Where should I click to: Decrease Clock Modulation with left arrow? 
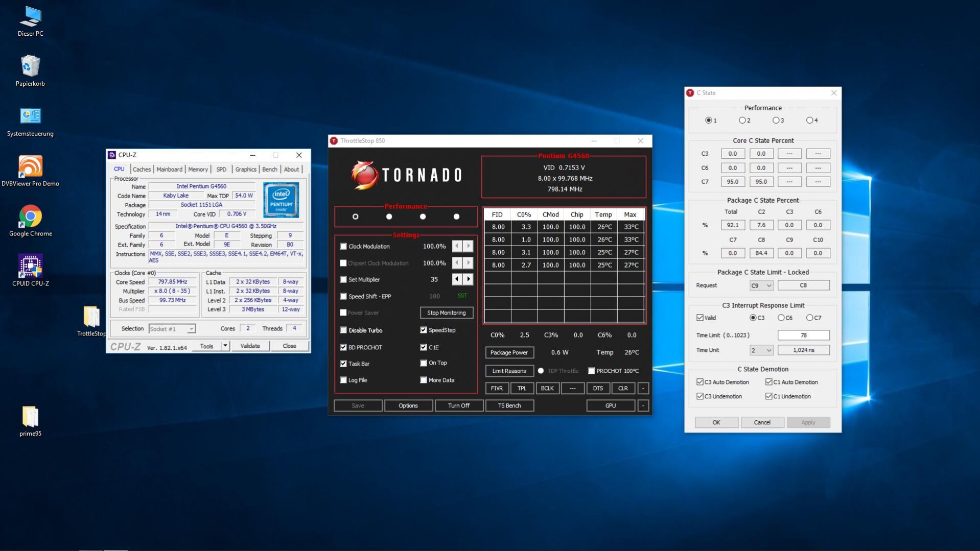[x=457, y=246]
